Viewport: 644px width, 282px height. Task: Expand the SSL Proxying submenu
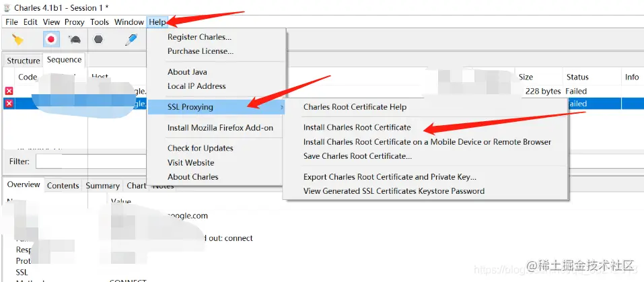pos(216,107)
